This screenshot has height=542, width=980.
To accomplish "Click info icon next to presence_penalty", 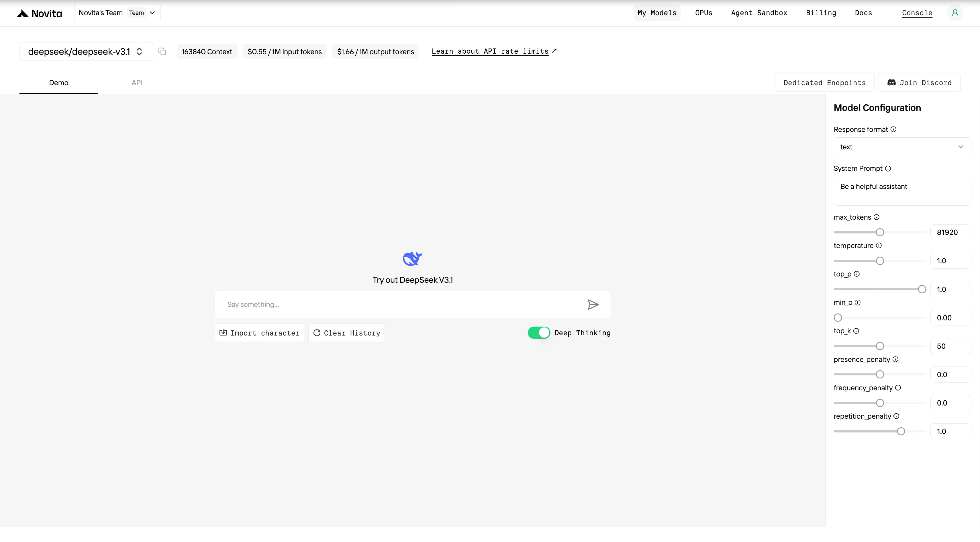I will coord(895,359).
